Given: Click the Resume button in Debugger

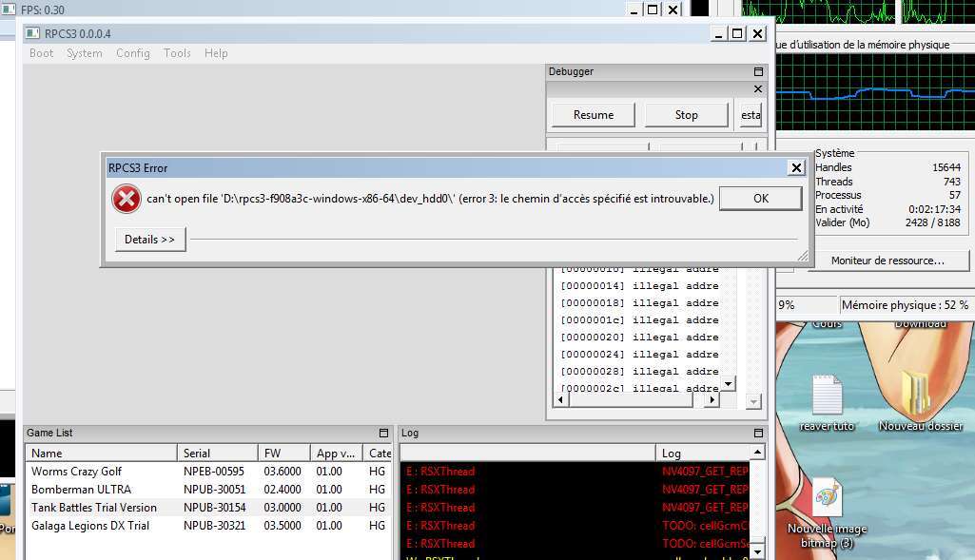Looking at the screenshot, I should coord(594,115).
